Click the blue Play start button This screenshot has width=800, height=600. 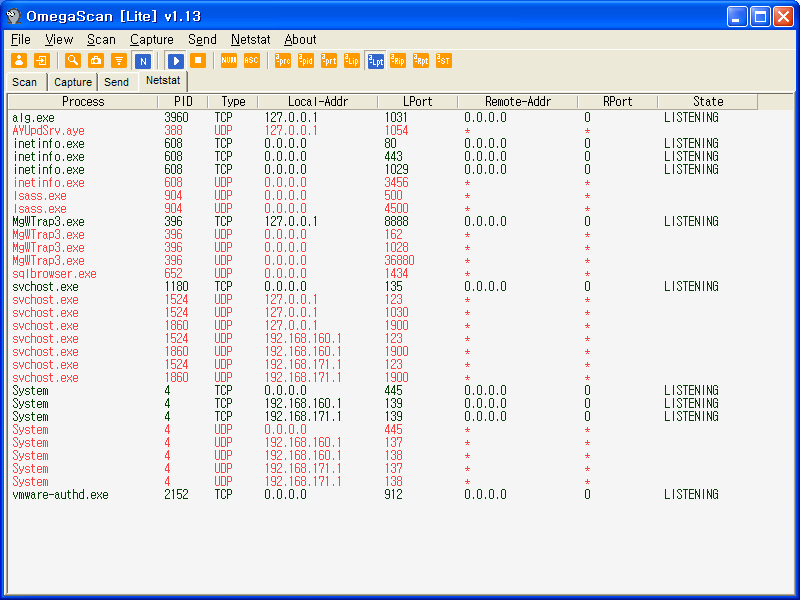(176, 61)
